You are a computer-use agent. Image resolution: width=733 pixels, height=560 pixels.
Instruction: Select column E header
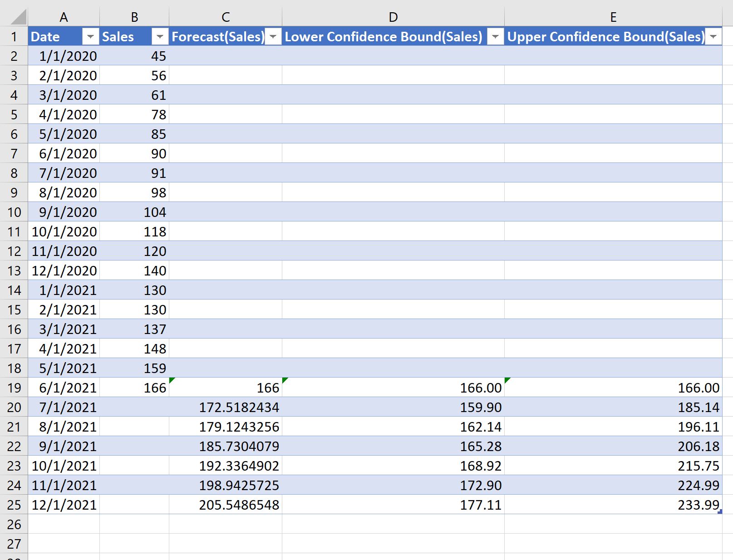click(613, 17)
